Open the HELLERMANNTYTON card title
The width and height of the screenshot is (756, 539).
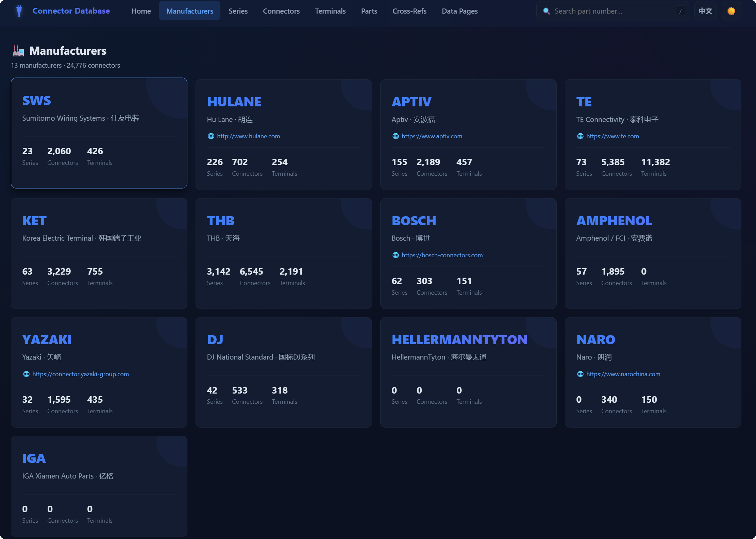coord(459,340)
